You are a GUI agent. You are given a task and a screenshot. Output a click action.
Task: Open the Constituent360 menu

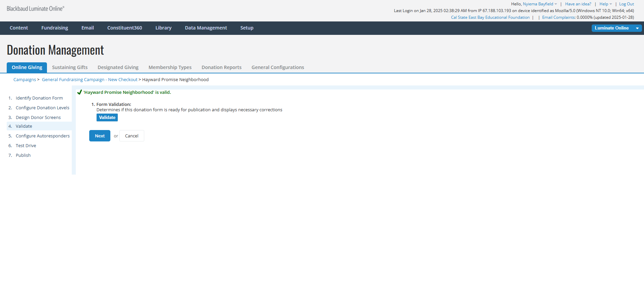click(124, 28)
